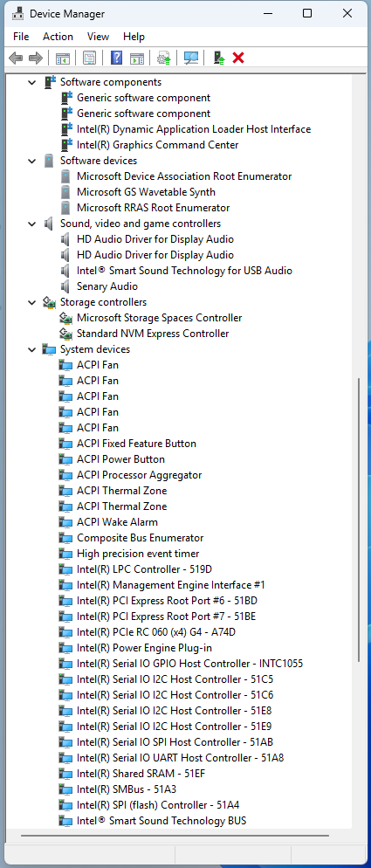Viewport: 371px width, 868px height.
Task: Collapse the Software components category
Action: [31, 82]
